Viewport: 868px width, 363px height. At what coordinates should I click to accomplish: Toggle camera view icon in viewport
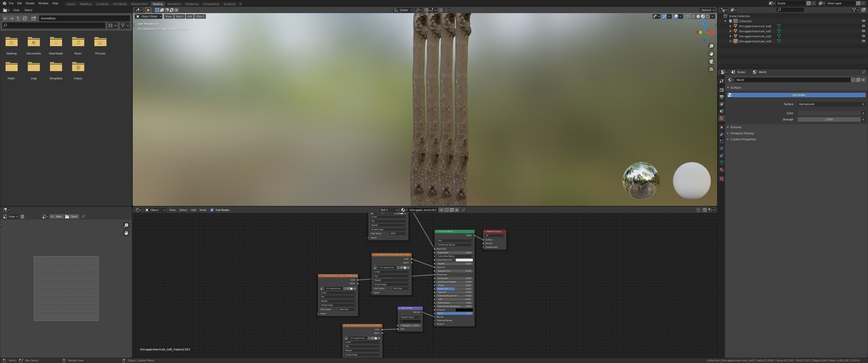click(711, 62)
